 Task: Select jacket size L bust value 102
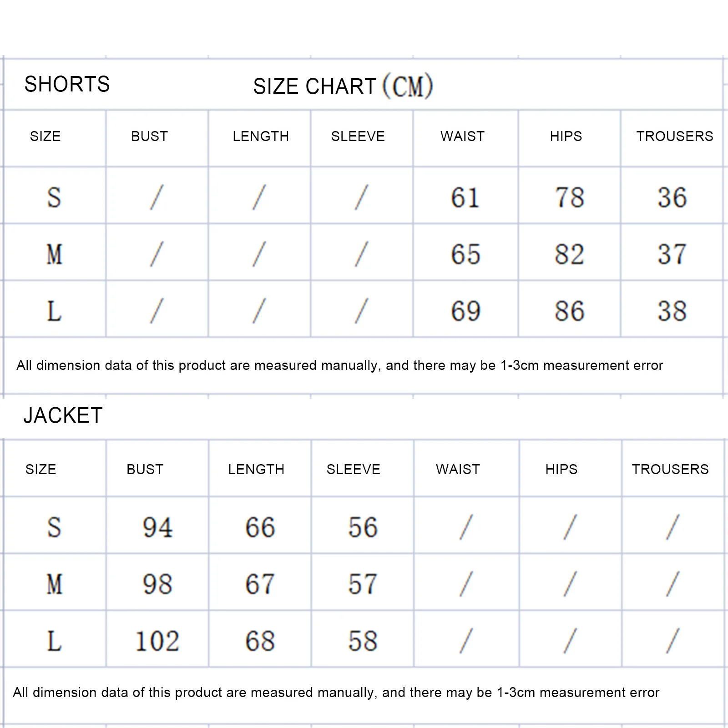pyautogui.click(x=157, y=641)
